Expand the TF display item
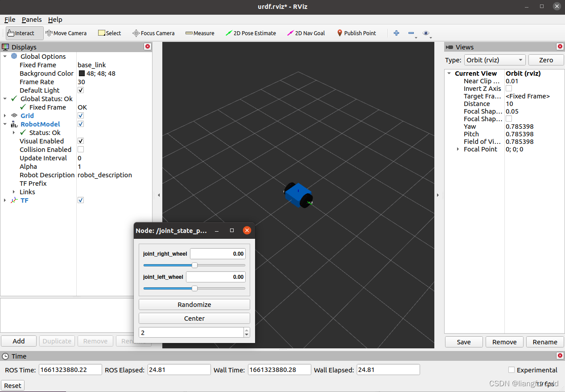The width and height of the screenshot is (565, 392). click(x=5, y=200)
